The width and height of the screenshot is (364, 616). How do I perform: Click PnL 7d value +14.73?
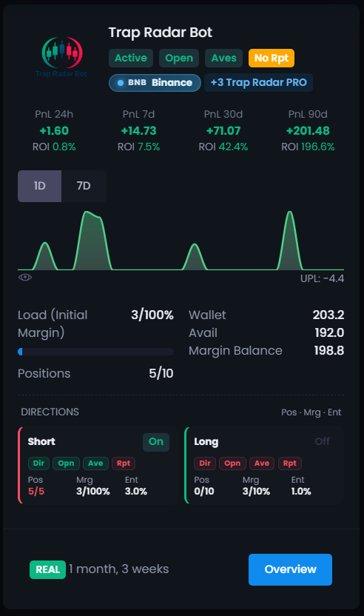138,131
